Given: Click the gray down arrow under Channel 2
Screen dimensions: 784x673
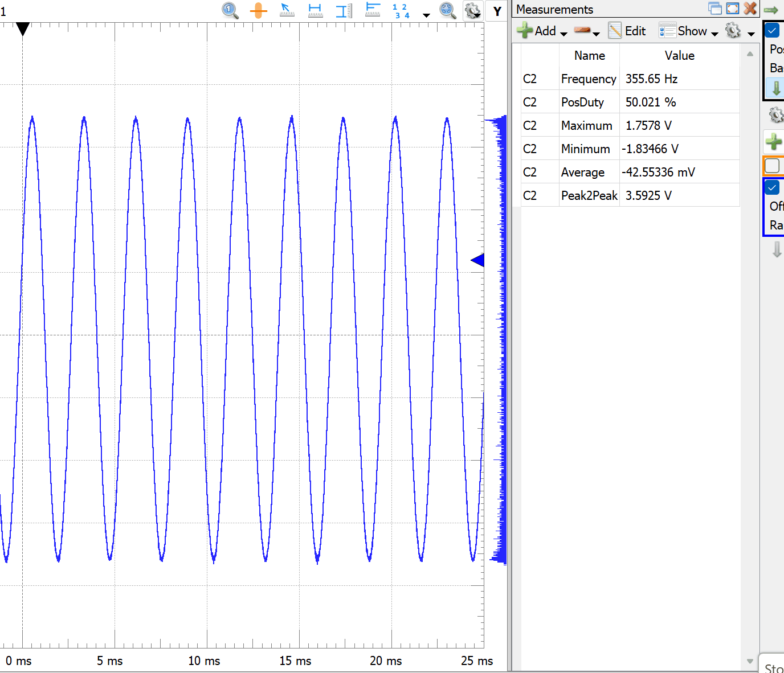Looking at the screenshot, I should pos(777,249).
